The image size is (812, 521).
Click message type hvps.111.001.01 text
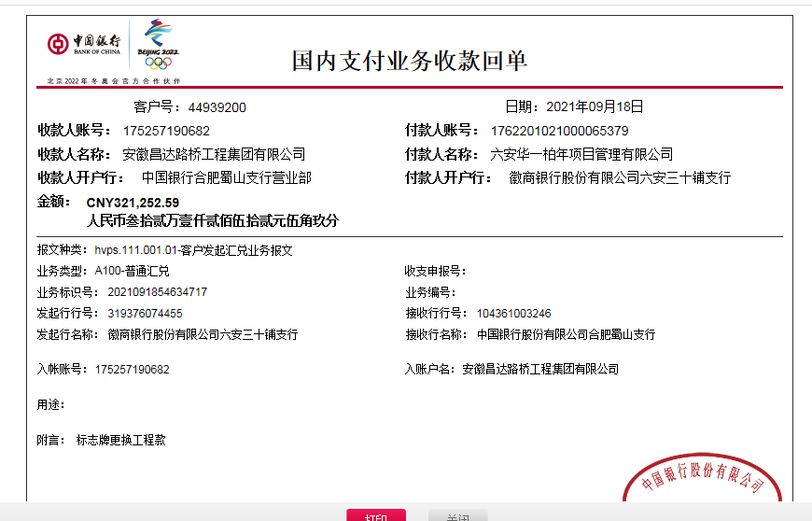click(194, 250)
